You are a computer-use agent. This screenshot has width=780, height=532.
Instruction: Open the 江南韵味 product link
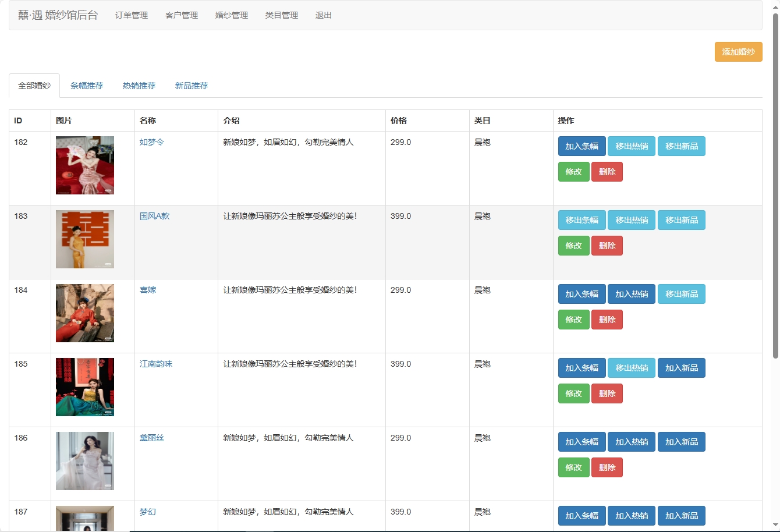pos(156,364)
